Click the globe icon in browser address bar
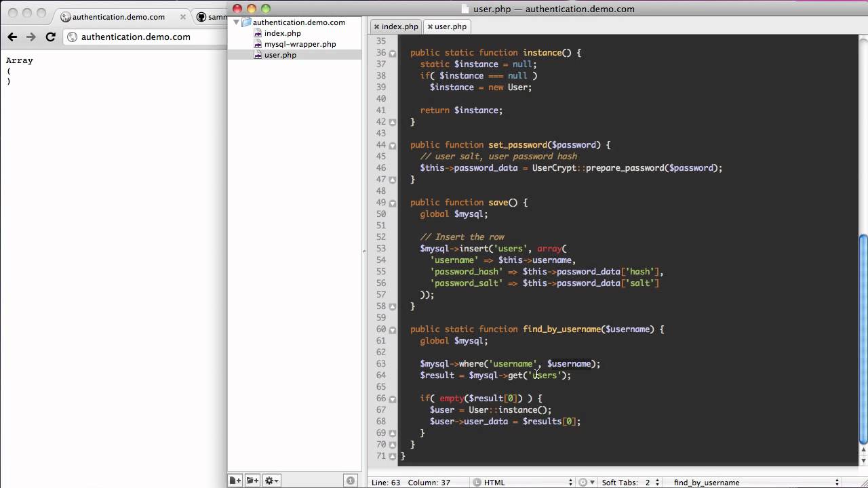The height and width of the screenshot is (488, 868). coord(73,37)
